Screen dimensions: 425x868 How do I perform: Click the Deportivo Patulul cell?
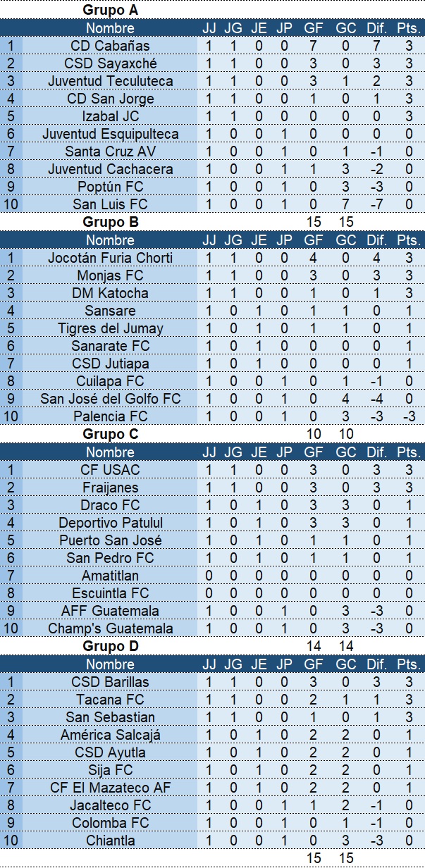[x=110, y=523]
